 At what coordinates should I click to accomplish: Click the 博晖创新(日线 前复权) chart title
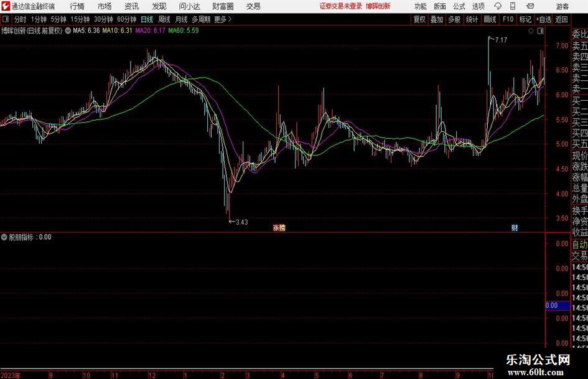coord(32,30)
